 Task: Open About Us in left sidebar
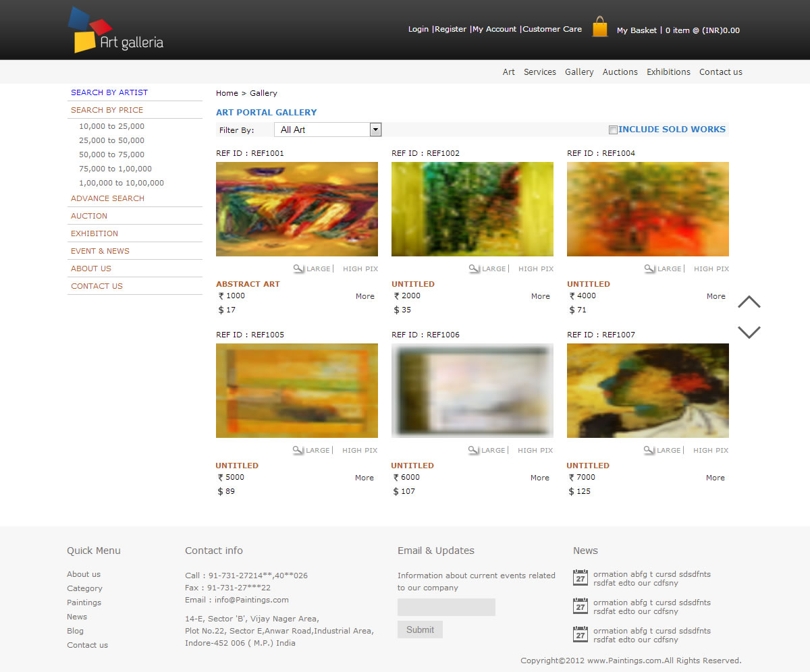coord(91,269)
